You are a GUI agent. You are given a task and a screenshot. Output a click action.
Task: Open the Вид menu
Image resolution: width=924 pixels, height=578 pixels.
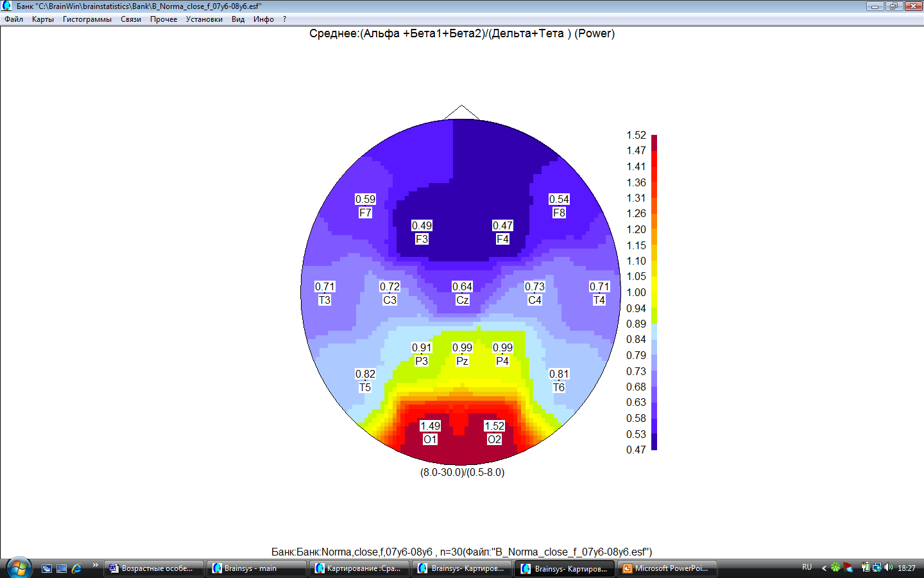tap(238, 19)
